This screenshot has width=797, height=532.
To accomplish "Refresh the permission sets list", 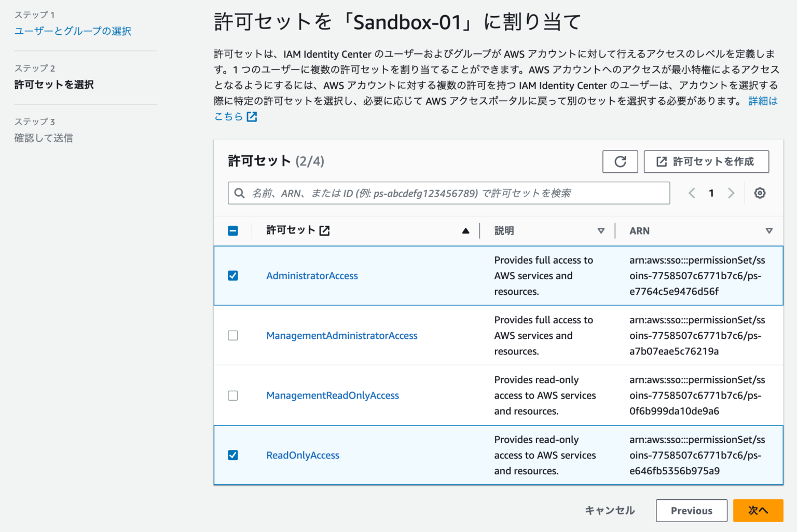I will point(620,161).
